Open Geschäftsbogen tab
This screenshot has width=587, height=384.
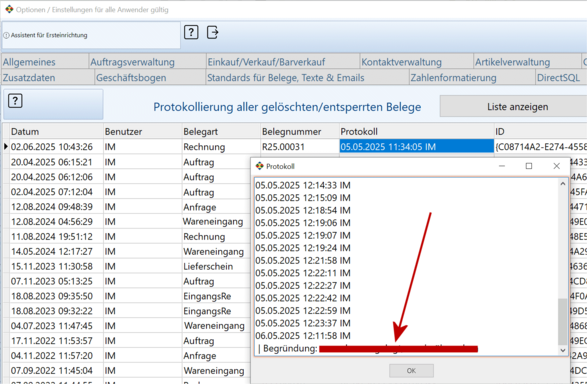coord(150,77)
